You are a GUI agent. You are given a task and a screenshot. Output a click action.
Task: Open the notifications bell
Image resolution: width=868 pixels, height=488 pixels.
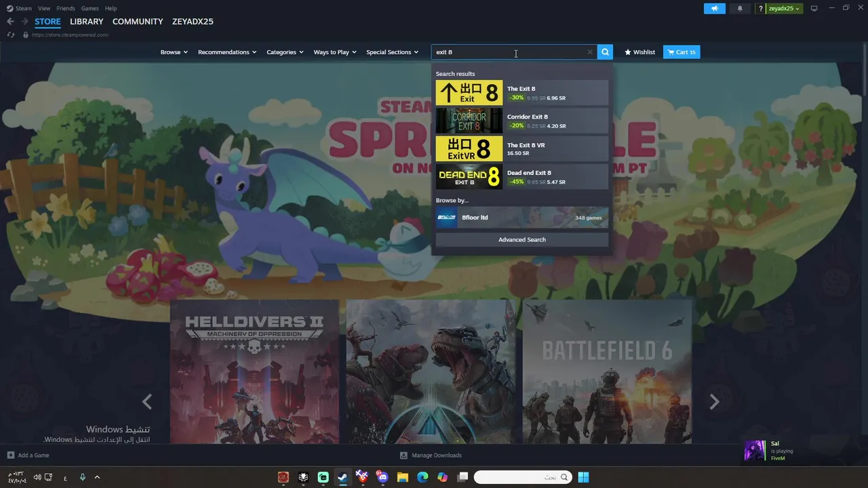point(740,8)
